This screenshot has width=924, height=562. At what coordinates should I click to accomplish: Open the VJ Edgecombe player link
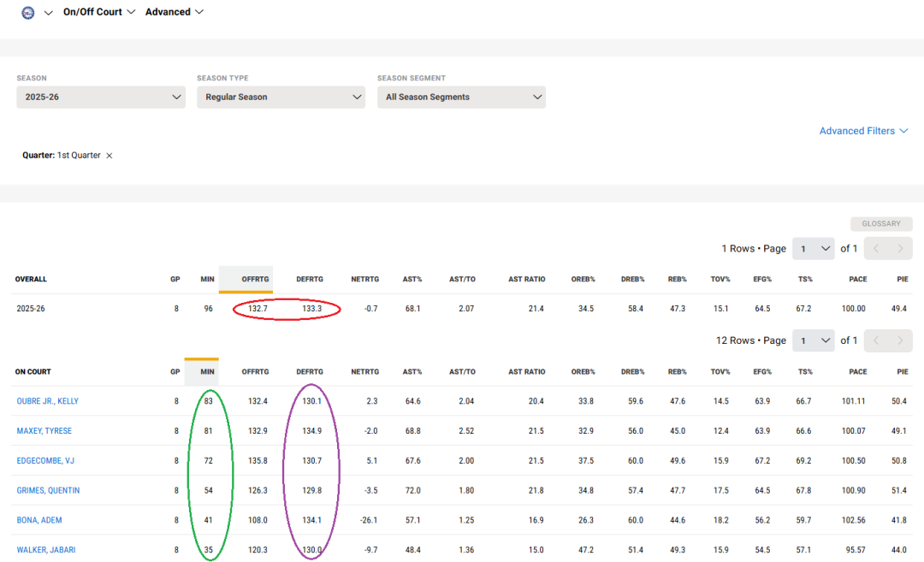click(x=45, y=461)
